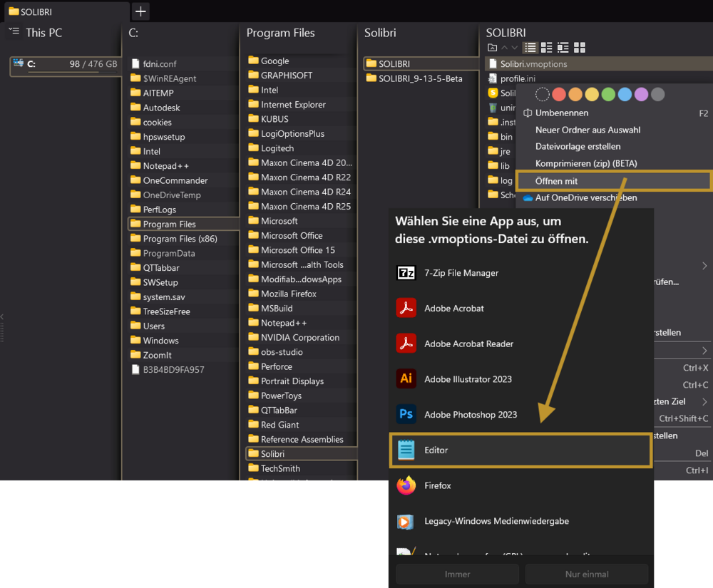
Task: Open the sidebar menu icon beside This PC
Action: point(14,31)
